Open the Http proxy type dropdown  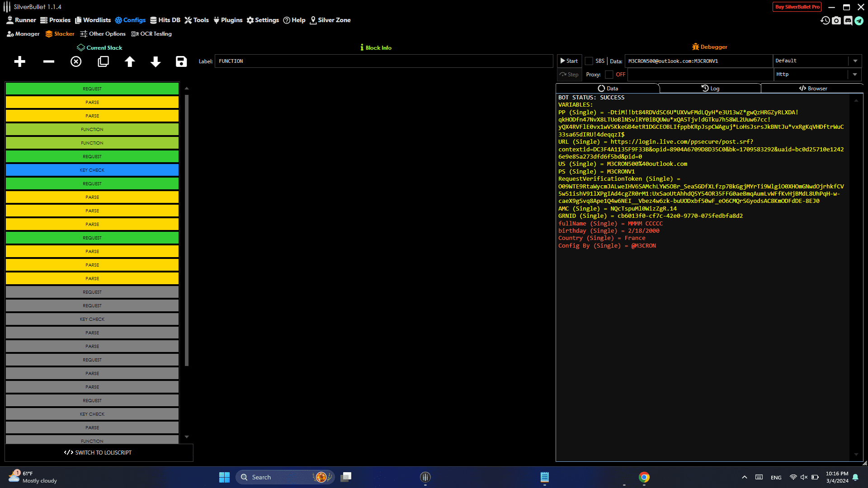tap(854, 75)
